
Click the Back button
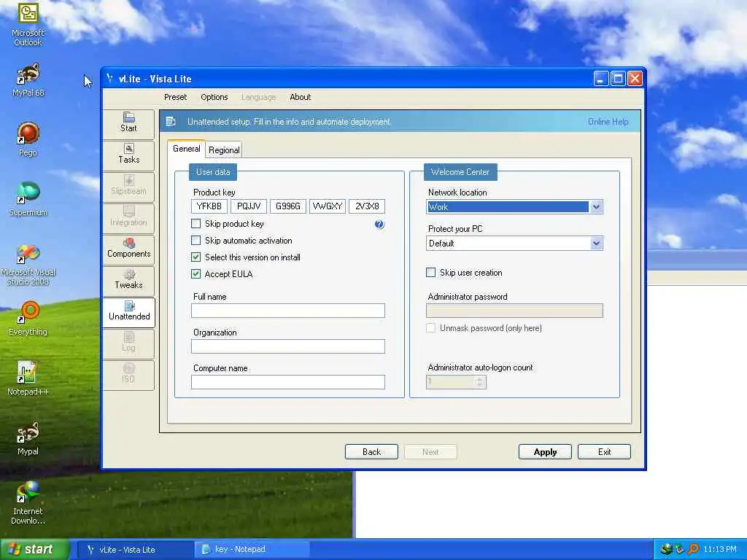coord(371,452)
